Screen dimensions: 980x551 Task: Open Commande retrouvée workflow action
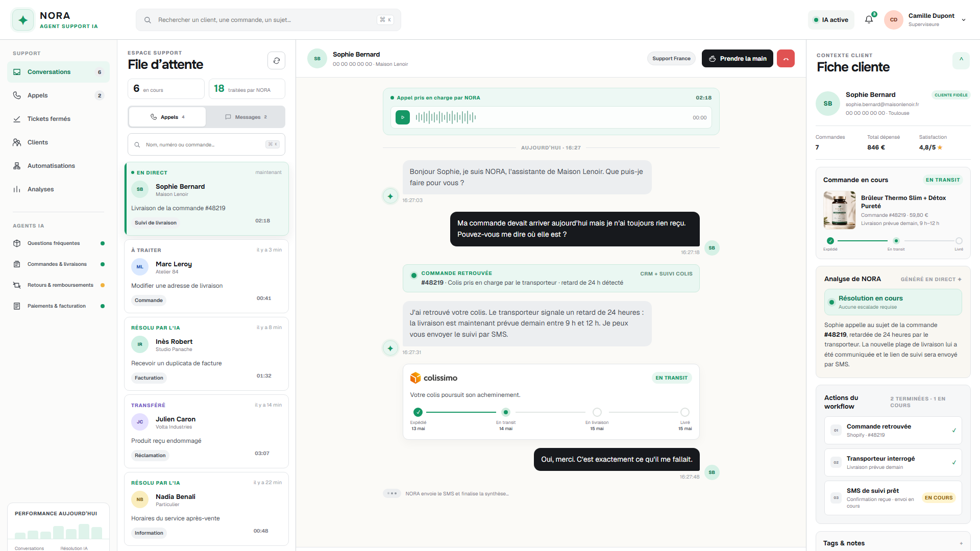pos(893,431)
